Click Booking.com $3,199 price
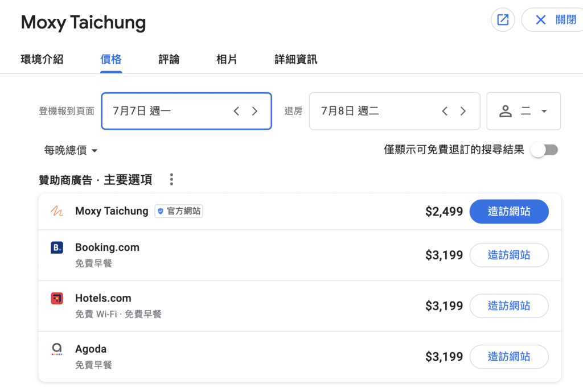Screen dimensions: 583x392 [444, 255]
